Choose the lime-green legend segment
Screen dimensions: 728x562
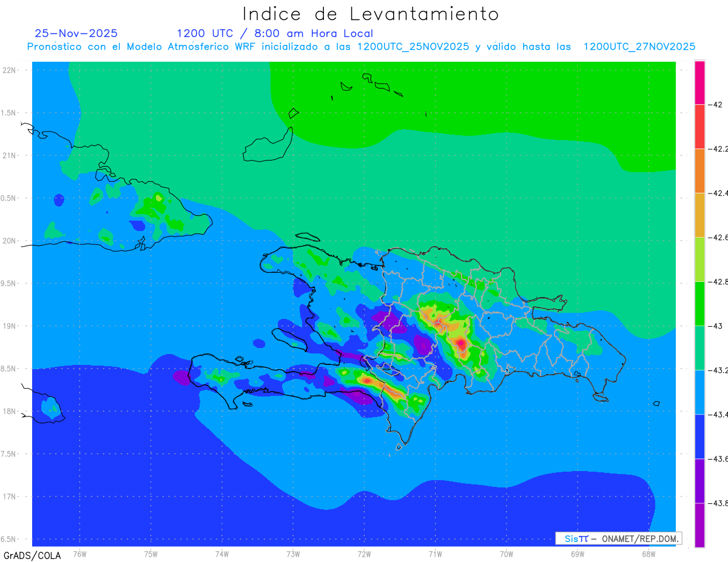tap(699, 259)
